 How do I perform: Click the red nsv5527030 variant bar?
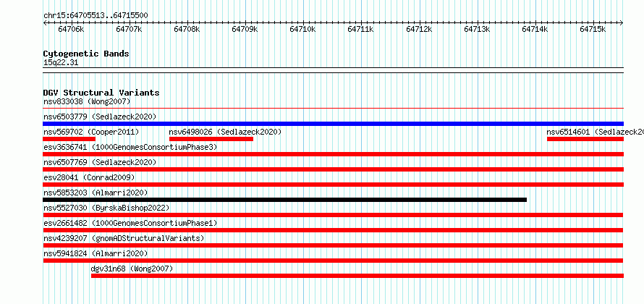coord(333,215)
